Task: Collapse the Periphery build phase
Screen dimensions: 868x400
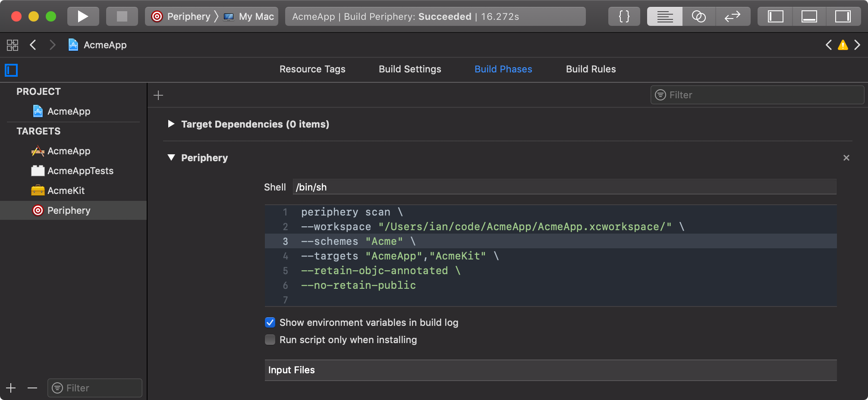Action: 171,158
